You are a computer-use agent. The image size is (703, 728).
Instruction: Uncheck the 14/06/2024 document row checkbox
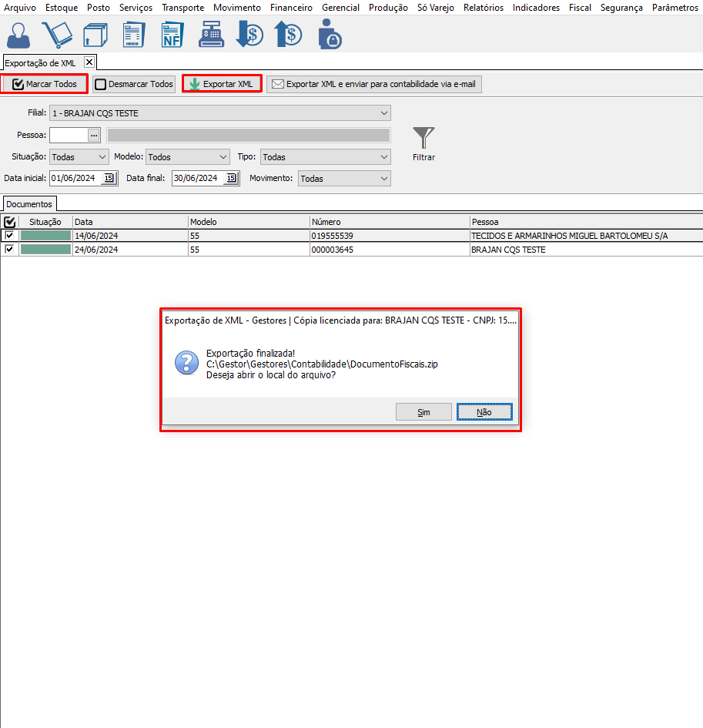[9, 236]
